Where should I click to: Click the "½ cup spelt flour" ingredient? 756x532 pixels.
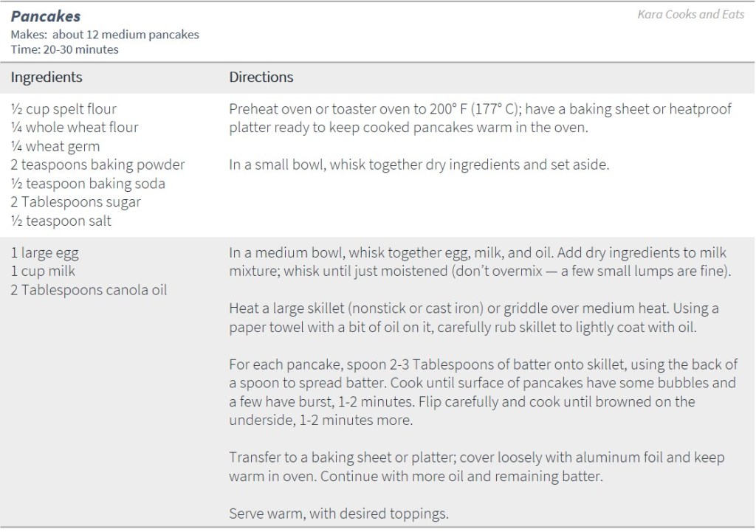[x=63, y=109]
